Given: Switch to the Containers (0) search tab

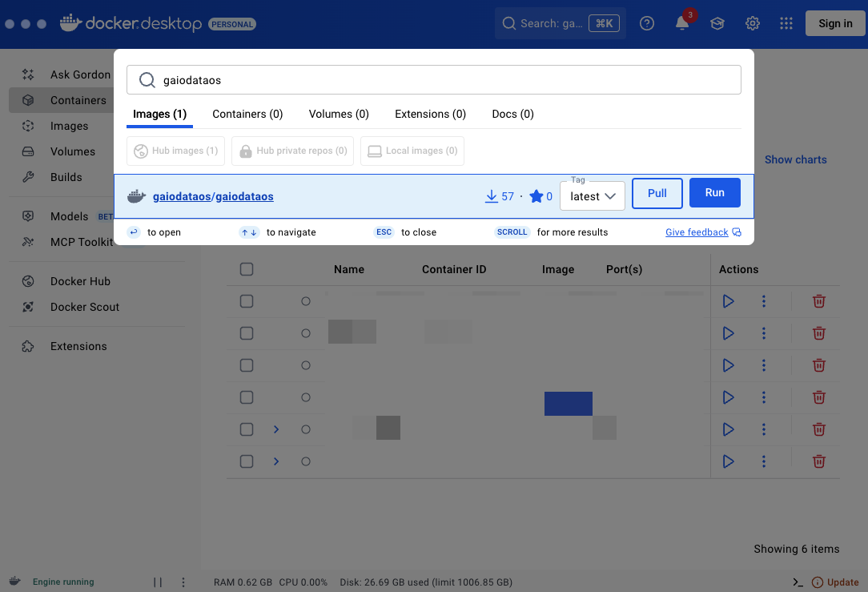Looking at the screenshot, I should (x=247, y=114).
